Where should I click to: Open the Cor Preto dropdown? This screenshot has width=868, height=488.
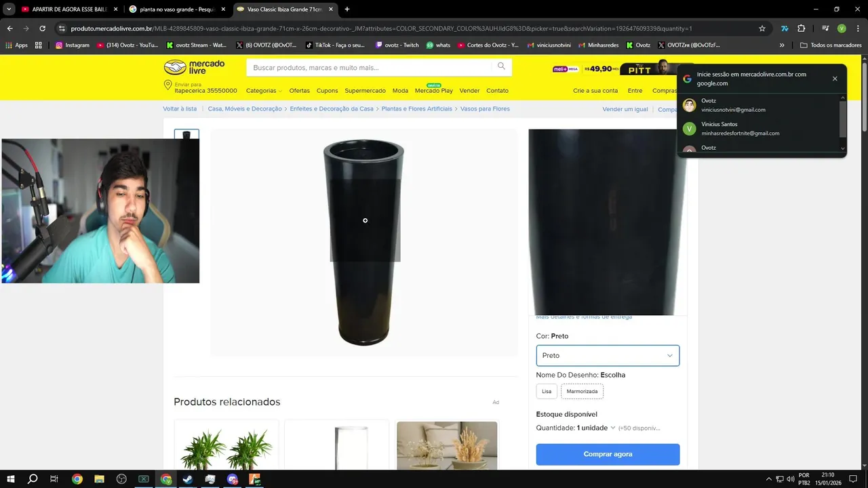[608, 355]
